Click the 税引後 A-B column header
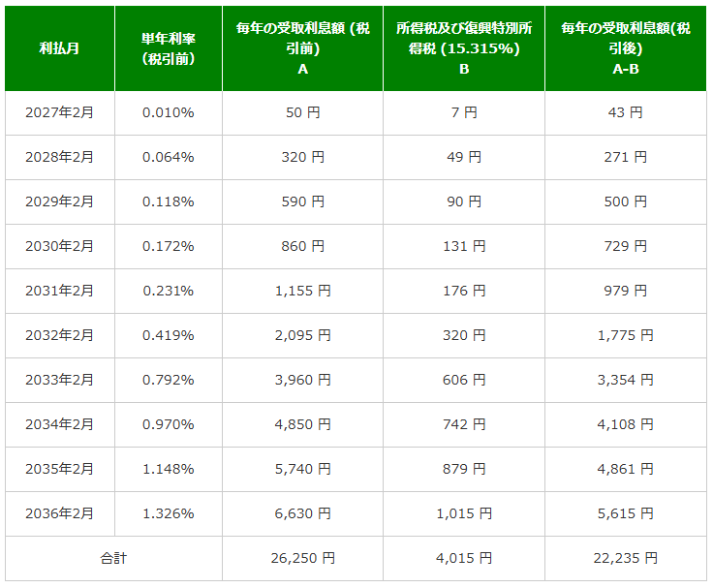This screenshot has height=588, width=713. [x=625, y=48]
